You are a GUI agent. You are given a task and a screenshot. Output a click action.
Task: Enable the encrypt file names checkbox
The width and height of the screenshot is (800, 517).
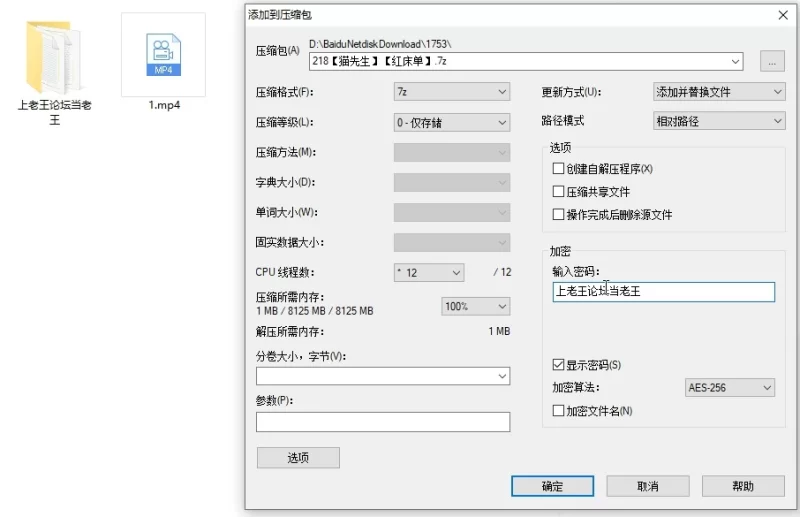coord(559,411)
